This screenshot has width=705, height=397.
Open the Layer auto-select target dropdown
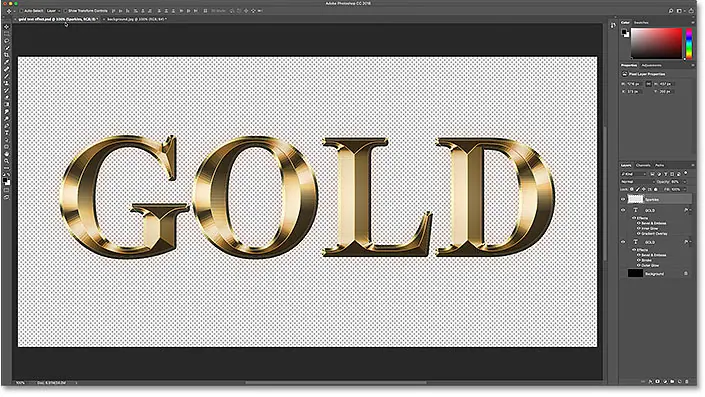point(54,11)
